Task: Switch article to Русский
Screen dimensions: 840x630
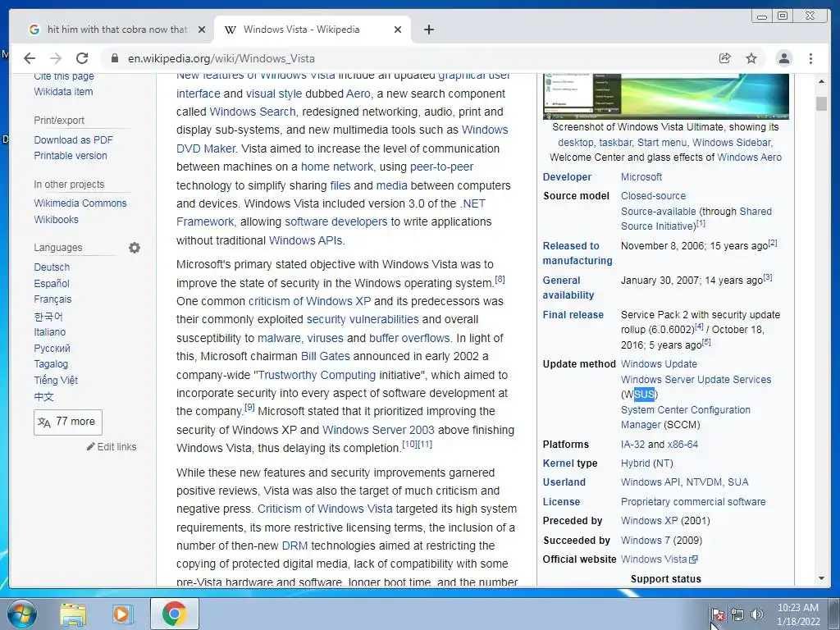Action: pos(52,348)
